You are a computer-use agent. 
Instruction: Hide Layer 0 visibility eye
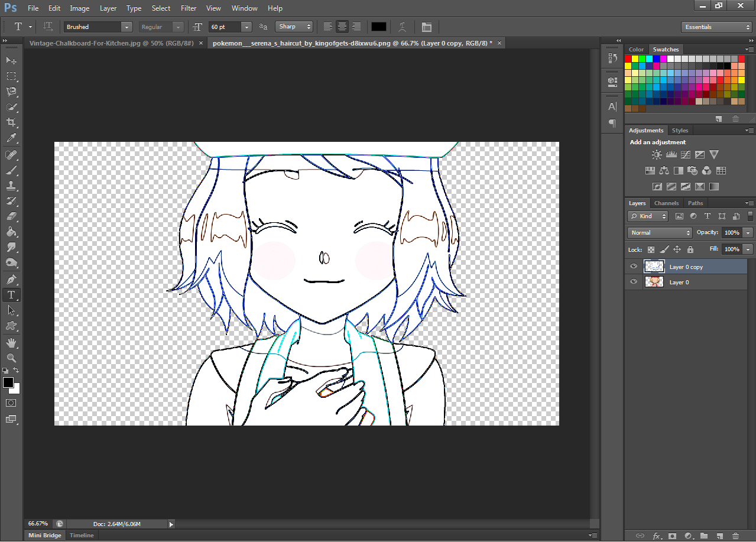pos(634,282)
